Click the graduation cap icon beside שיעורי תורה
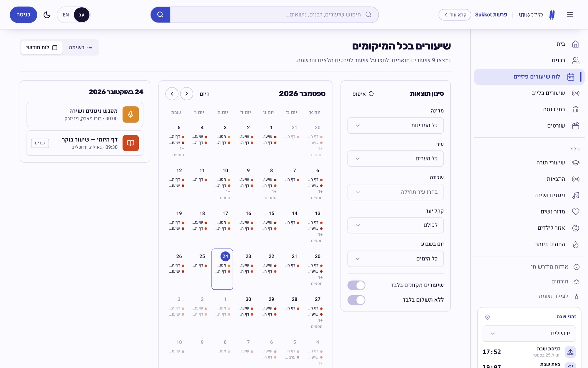Screen dimensions: 588x368 (575, 163)
